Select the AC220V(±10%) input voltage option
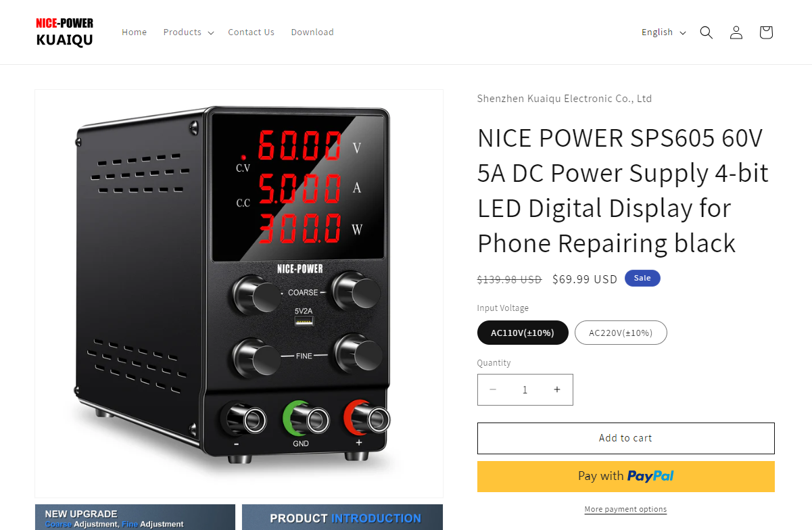Screen dimensions: 812x530 [621, 333]
